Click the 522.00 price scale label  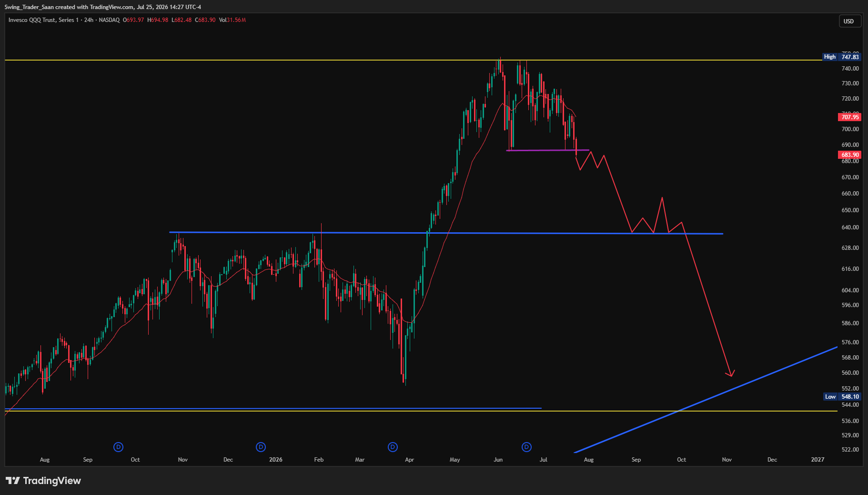tap(850, 450)
